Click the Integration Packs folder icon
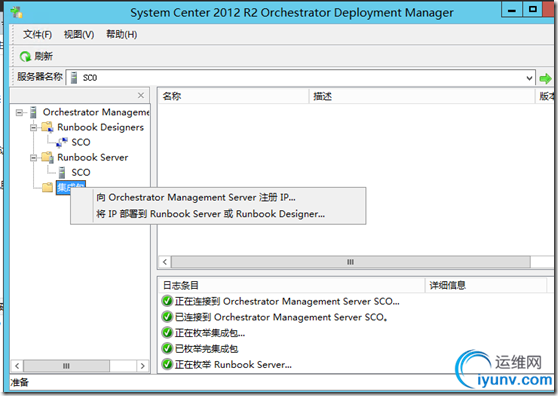558x396 pixels. point(47,187)
